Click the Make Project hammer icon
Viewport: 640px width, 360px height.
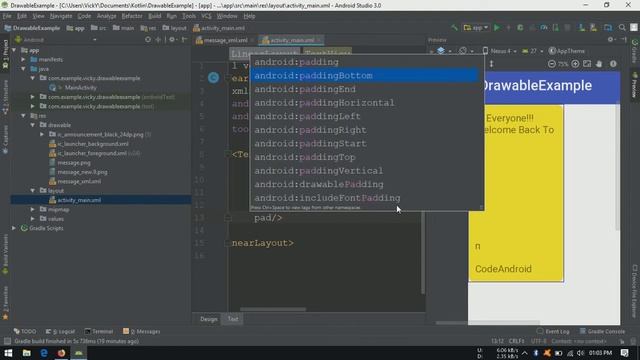(454, 28)
